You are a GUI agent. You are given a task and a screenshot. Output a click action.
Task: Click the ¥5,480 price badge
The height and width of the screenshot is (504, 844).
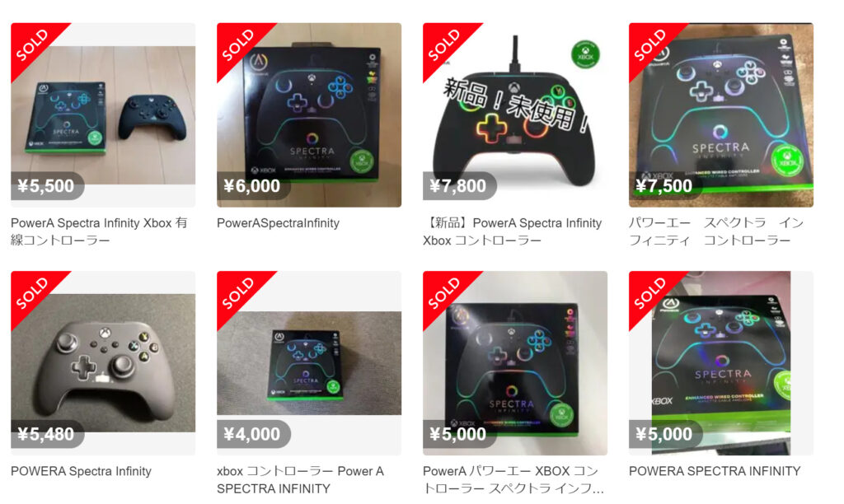coord(47,434)
